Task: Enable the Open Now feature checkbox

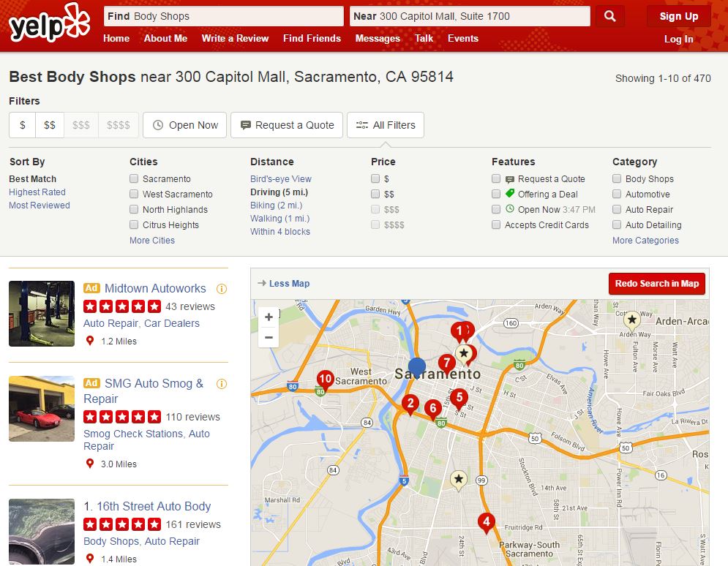Action: 496,209
